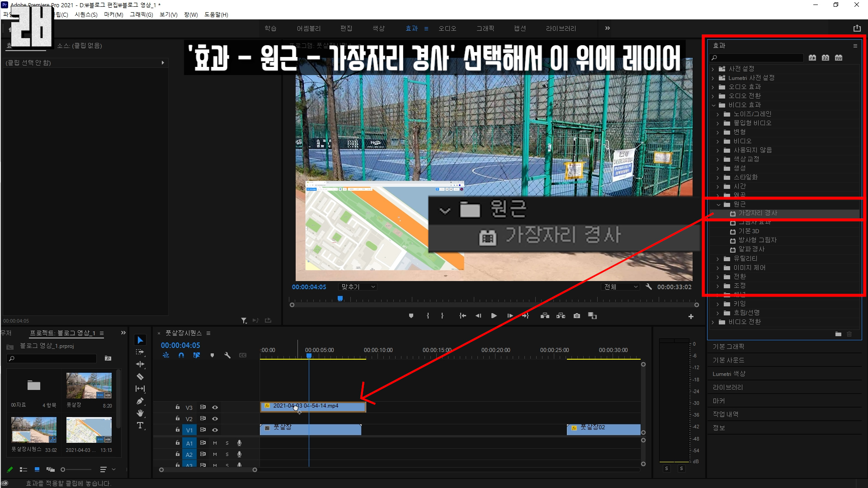This screenshot has width=868, height=488.
Task: Select the Razor tool in toolbar
Action: tap(140, 376)
